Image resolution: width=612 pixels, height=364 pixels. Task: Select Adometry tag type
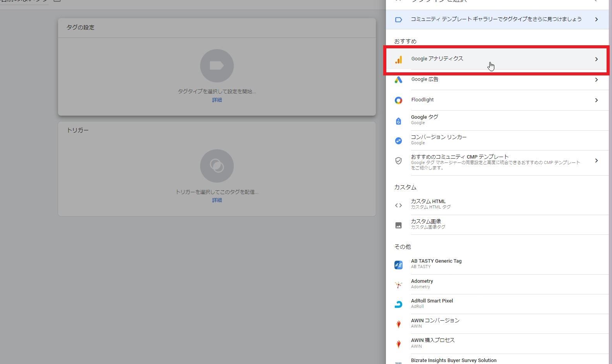[x=422, y=283]
